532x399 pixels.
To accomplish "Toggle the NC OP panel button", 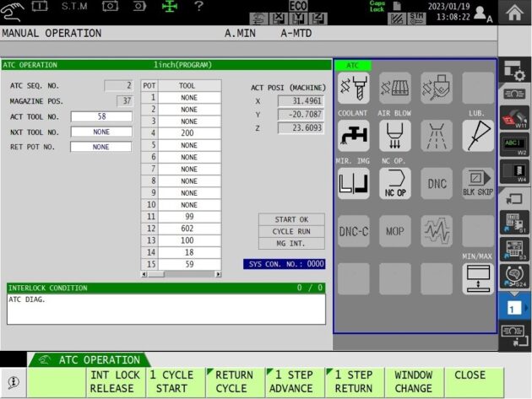I will 395,183.
